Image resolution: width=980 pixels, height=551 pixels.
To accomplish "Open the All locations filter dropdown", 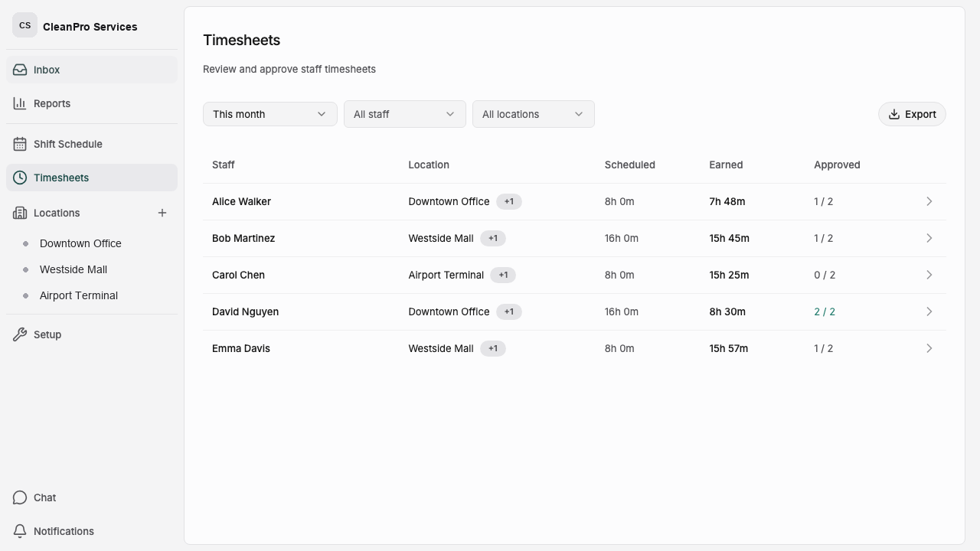I will (534, 114).
